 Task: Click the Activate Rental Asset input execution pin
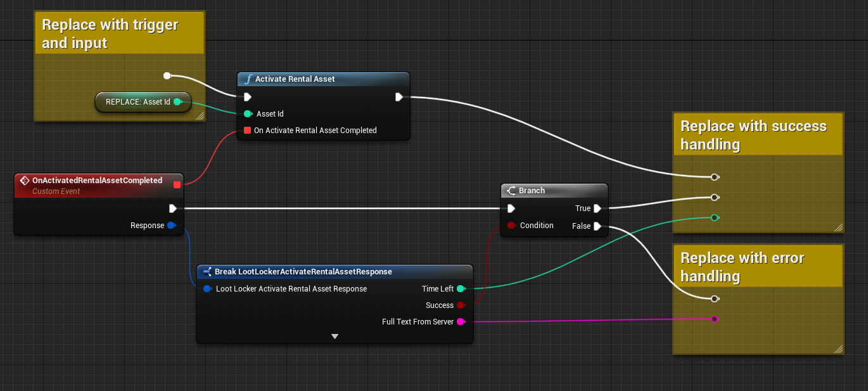[248, 97]
